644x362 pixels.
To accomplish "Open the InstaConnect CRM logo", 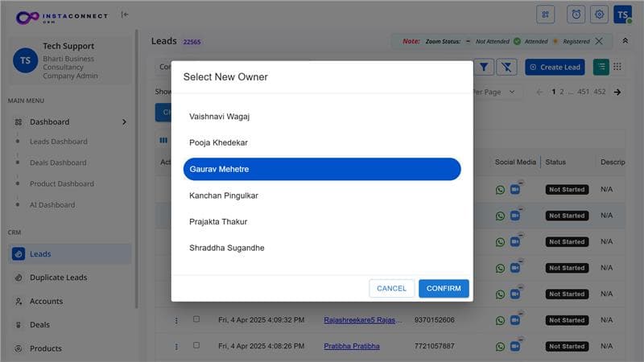I will tap(62, 17).
